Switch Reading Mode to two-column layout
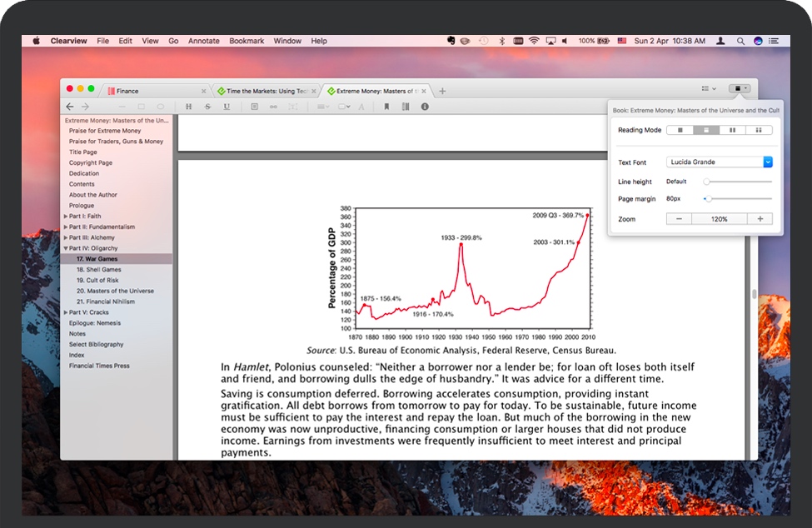Viewport: 812px width, 528px height. [732, 130]
